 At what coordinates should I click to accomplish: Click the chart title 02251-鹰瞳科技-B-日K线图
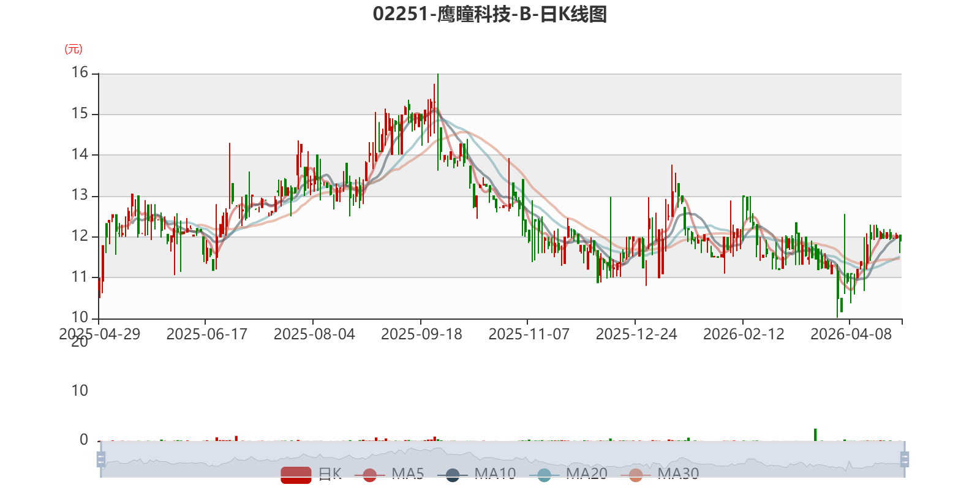click(490, 14)
